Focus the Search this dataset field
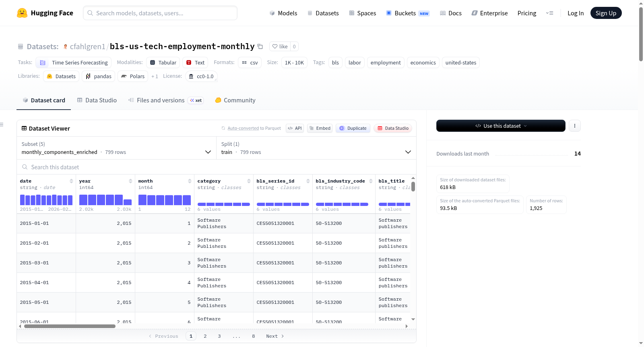The image size is (644, 347). tap(217, 167)
